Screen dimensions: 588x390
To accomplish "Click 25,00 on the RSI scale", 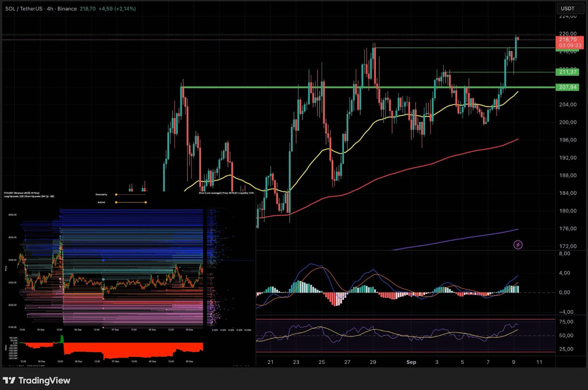I will (566, 349).
